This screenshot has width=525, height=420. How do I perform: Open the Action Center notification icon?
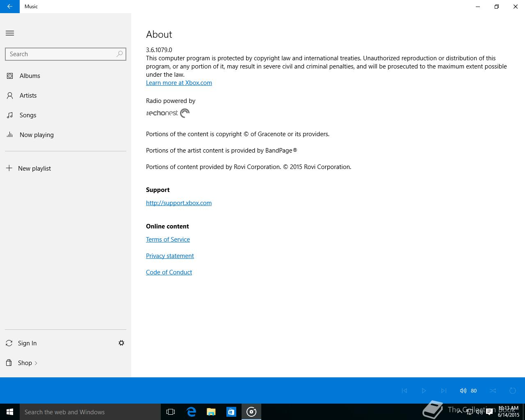point(489,412)
